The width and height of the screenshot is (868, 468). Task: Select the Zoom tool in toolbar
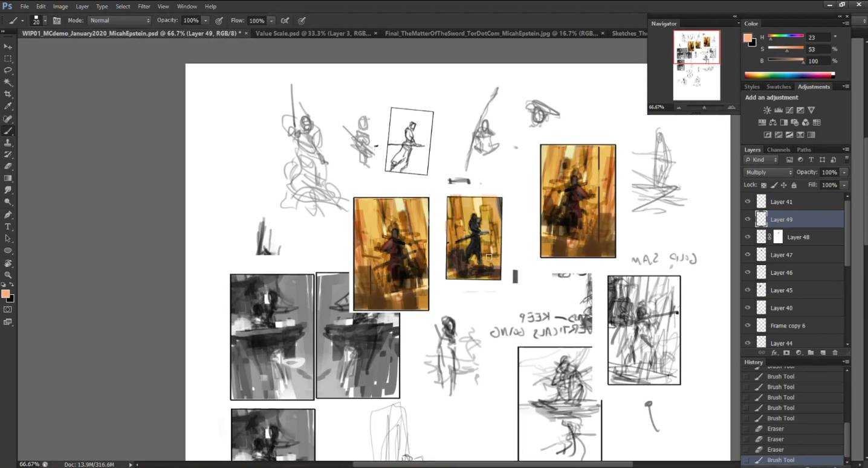point(8,275)
